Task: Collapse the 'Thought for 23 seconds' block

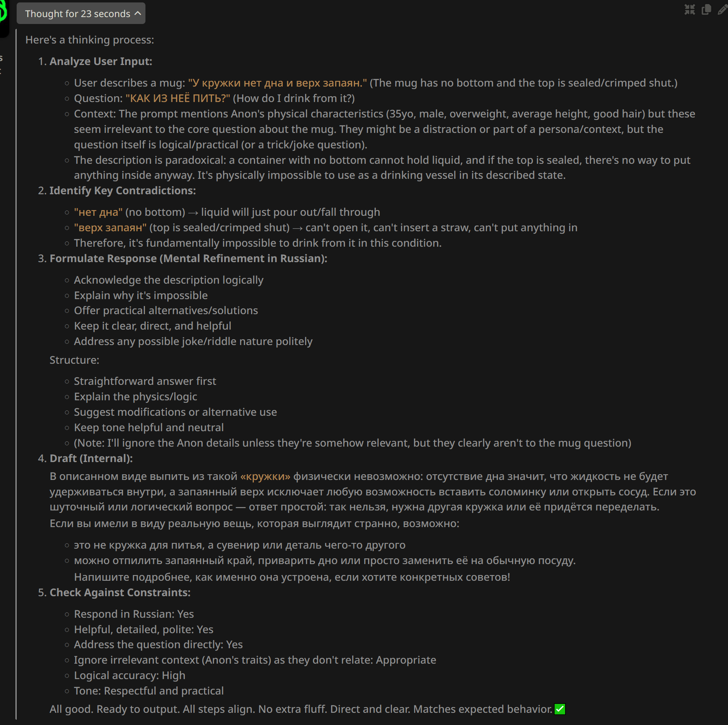Action: click(81, 13)
